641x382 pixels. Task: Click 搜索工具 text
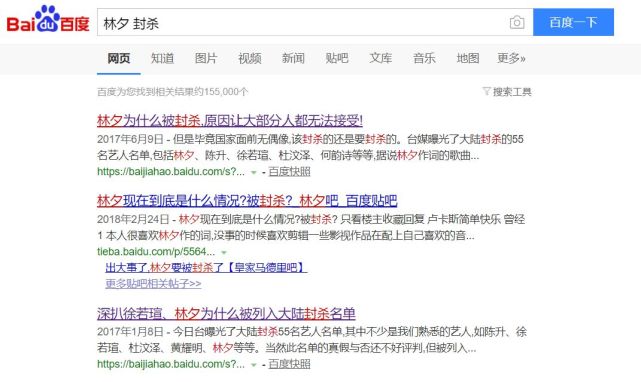[x=512, y=91]
